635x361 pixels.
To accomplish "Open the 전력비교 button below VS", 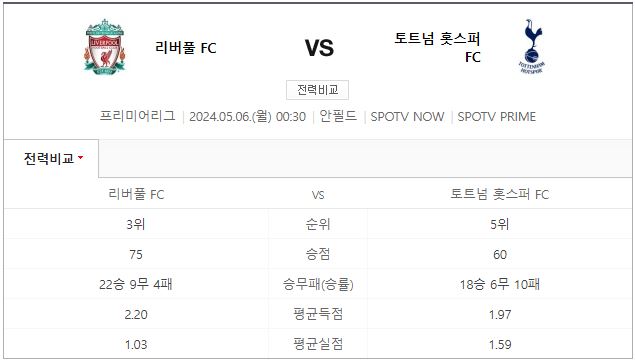I will (x=317, y=90).
